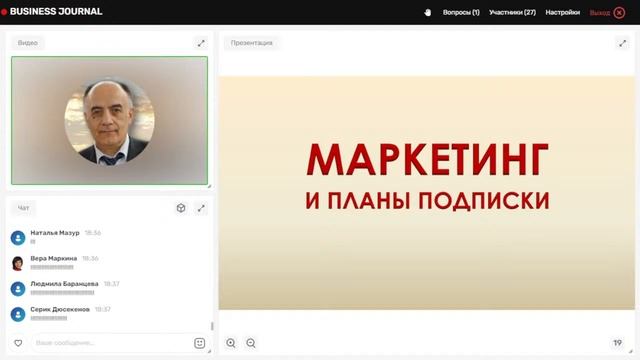Viewport: 640px width, 360px height.
Task: Click the name Людмила Баранцева
Action: click(x=64, y=284)
